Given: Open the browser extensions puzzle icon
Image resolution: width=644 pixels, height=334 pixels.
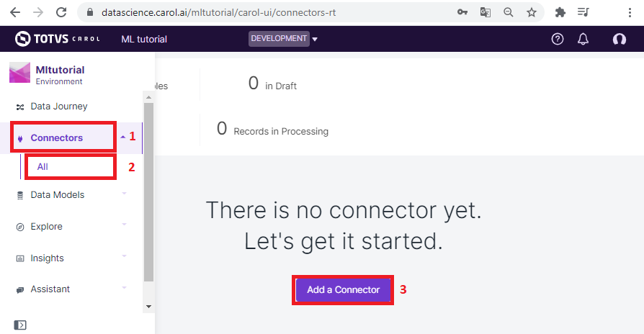Looking at the screenshot, I should (560, 12).
